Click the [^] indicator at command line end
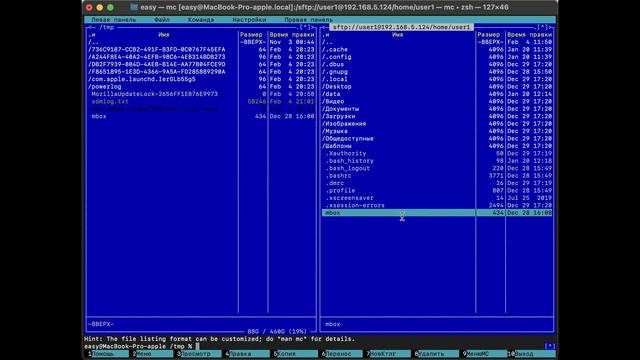This screenshot has width=640, height=360. pyautogui.click(x=549, y=347)
